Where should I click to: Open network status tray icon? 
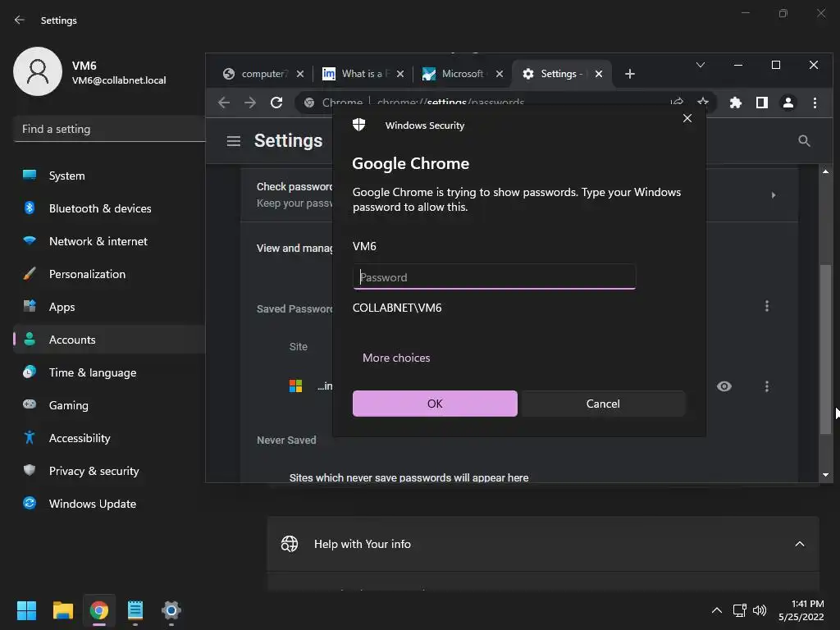[740, 610]
